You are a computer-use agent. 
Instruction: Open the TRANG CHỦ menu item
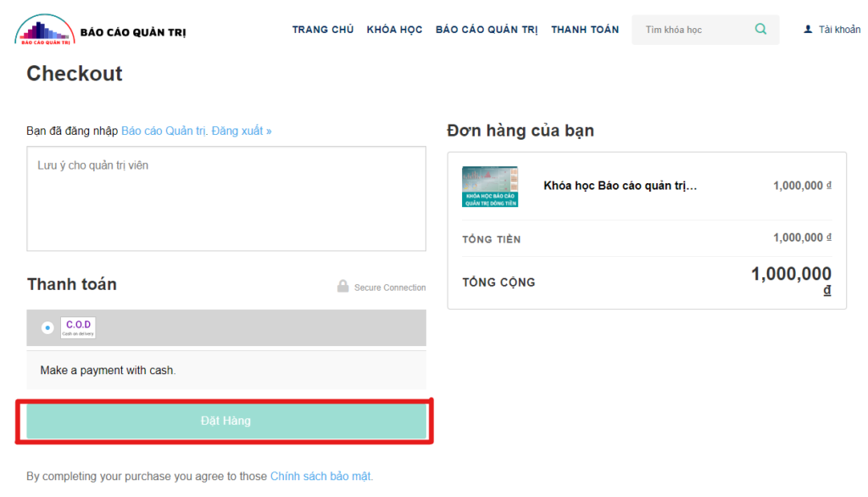[x=323, y=30]
